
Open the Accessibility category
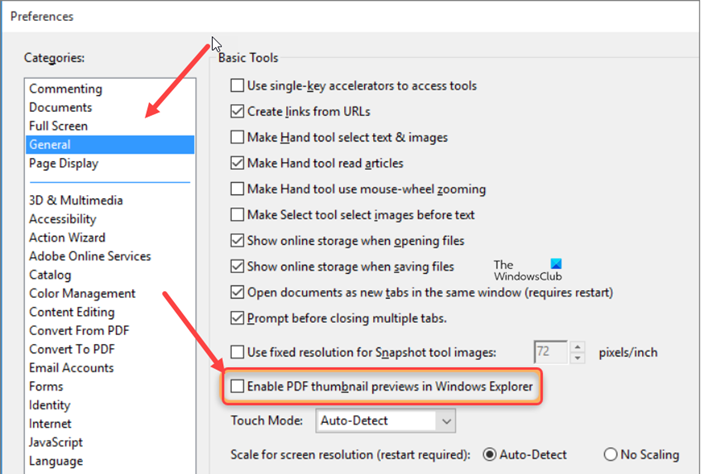[62, 219]
